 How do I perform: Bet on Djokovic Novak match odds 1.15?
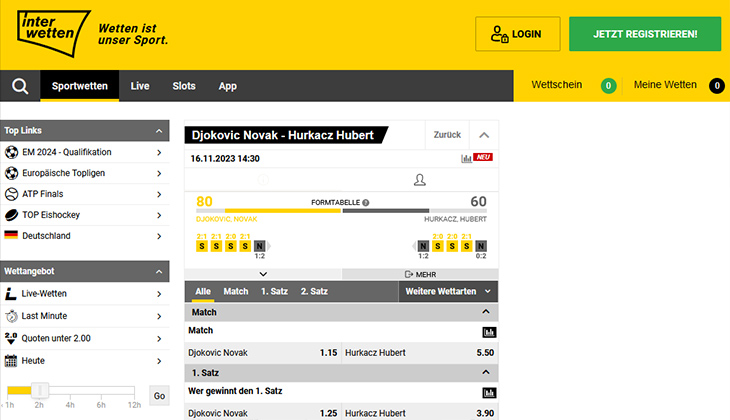tap(263, 353)
